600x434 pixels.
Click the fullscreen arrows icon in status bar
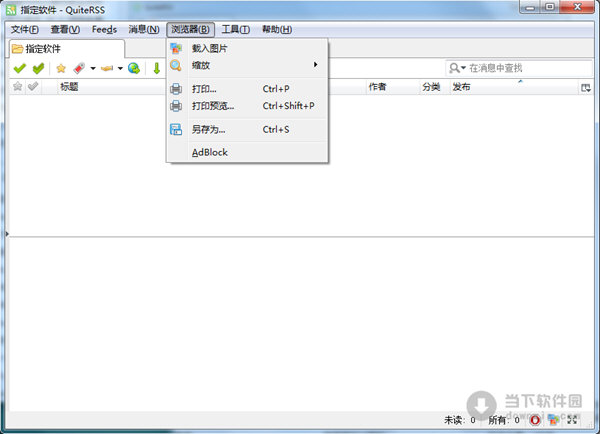pyautogui.click(x=572, y=420)
